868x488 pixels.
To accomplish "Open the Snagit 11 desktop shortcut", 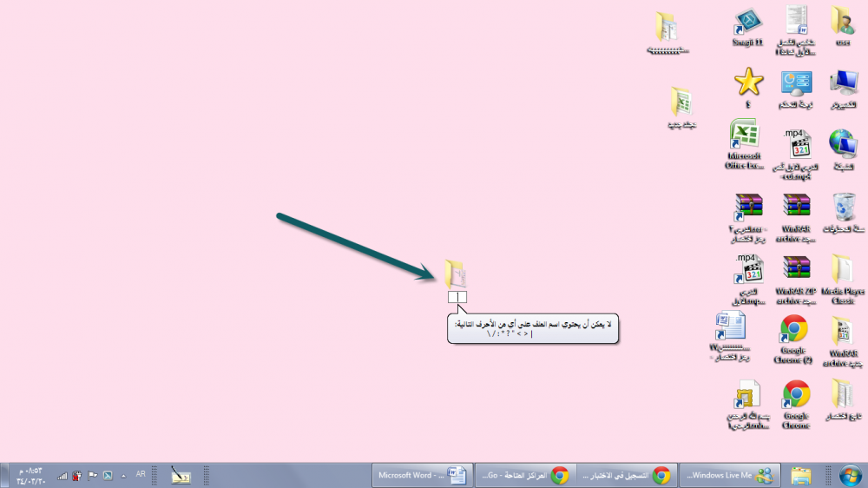I will (747, 23).
